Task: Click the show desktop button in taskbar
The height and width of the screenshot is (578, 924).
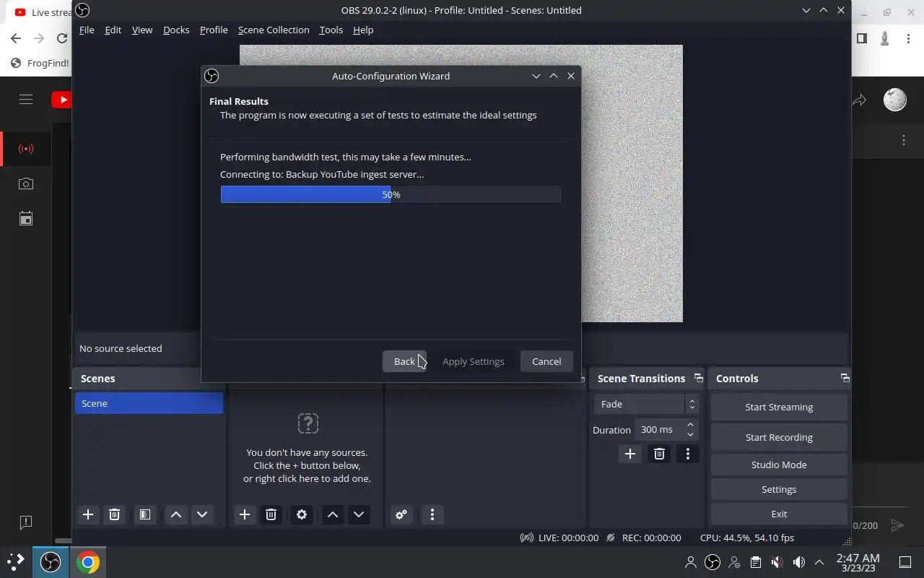Action: [x=905, y=562]
